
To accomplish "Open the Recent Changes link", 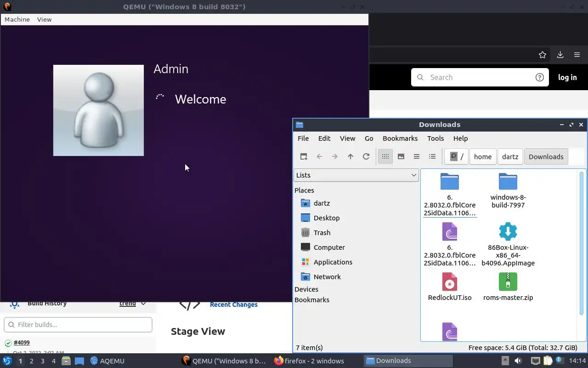I will [233, 305].
